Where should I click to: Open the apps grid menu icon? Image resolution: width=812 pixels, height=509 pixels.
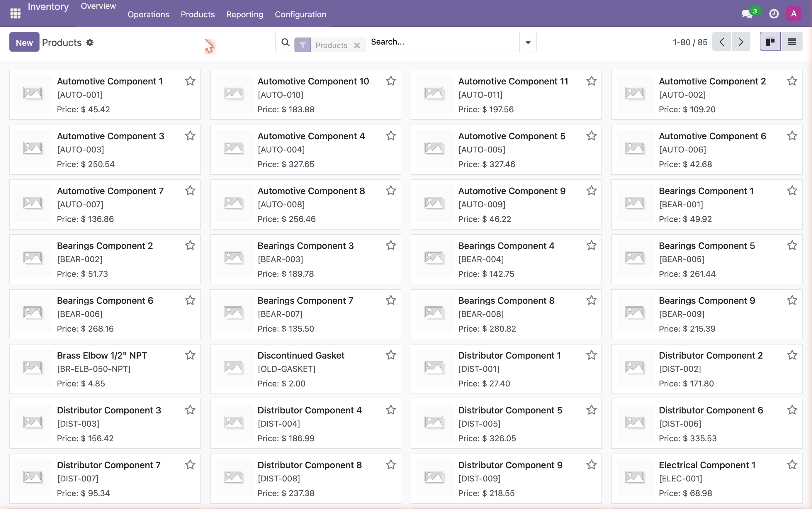click(16, 13)
